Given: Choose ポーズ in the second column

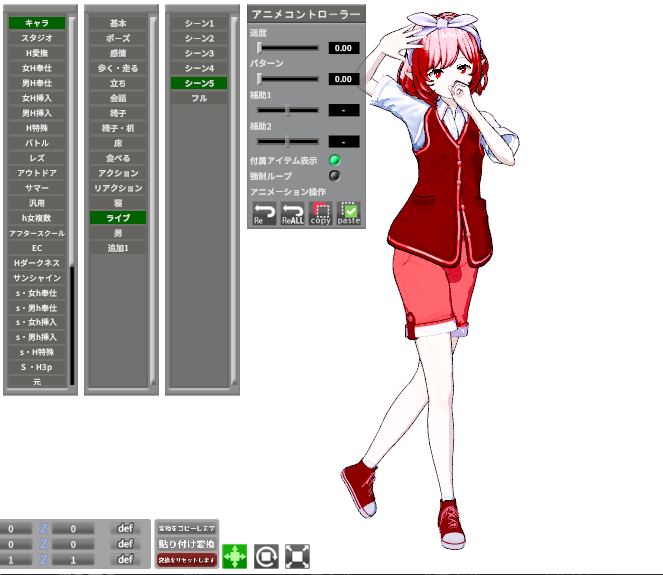Looking at the screenshot, I should [x=117, y=38].
